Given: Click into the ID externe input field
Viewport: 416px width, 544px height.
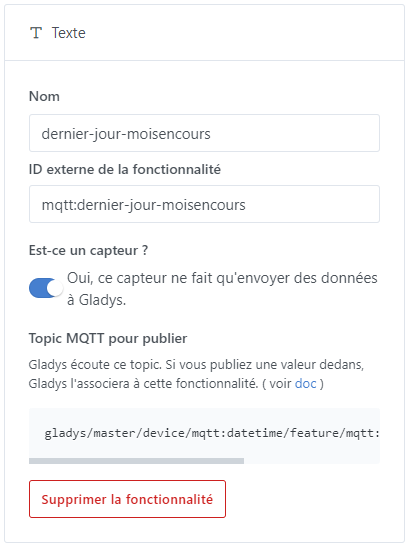Looking at the screenshot, I should tap(204, 204).
